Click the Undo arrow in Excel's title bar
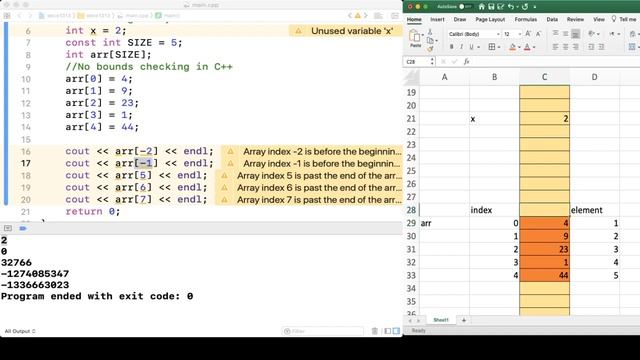640x360 pixels. 510,7
